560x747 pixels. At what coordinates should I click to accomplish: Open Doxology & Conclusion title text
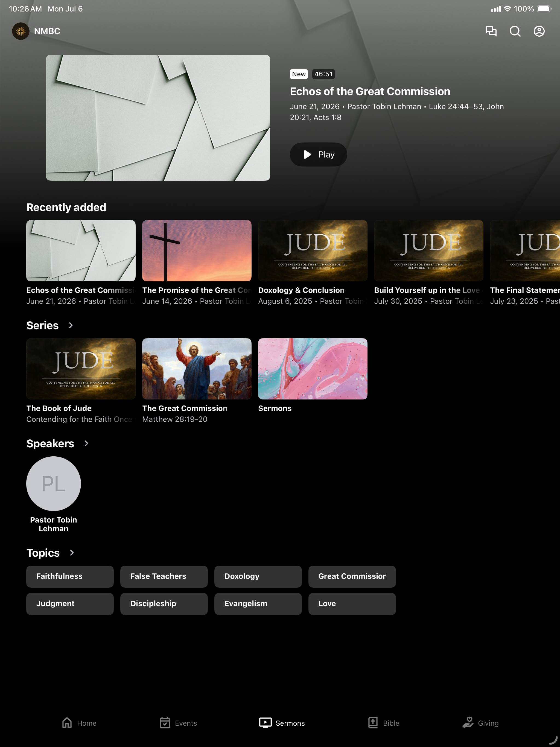tap(301, 290)
